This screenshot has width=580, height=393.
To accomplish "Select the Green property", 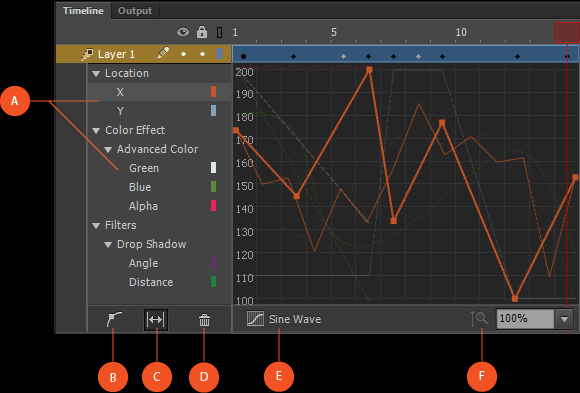I will click(x=144, y=168).
